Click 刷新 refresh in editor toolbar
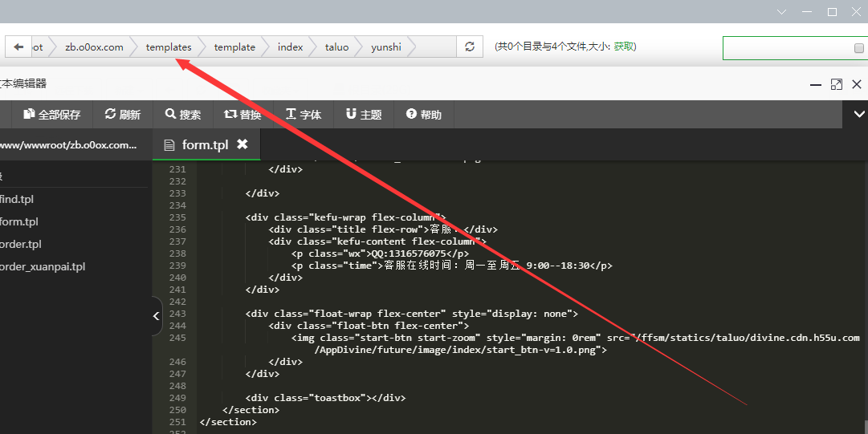 tap(123, 115)
